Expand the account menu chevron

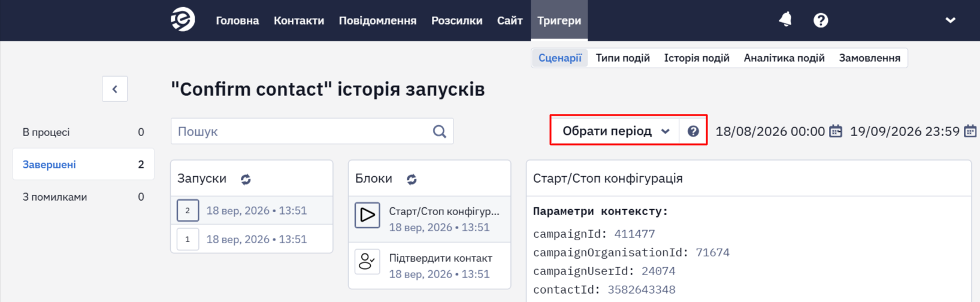point(950,20)
